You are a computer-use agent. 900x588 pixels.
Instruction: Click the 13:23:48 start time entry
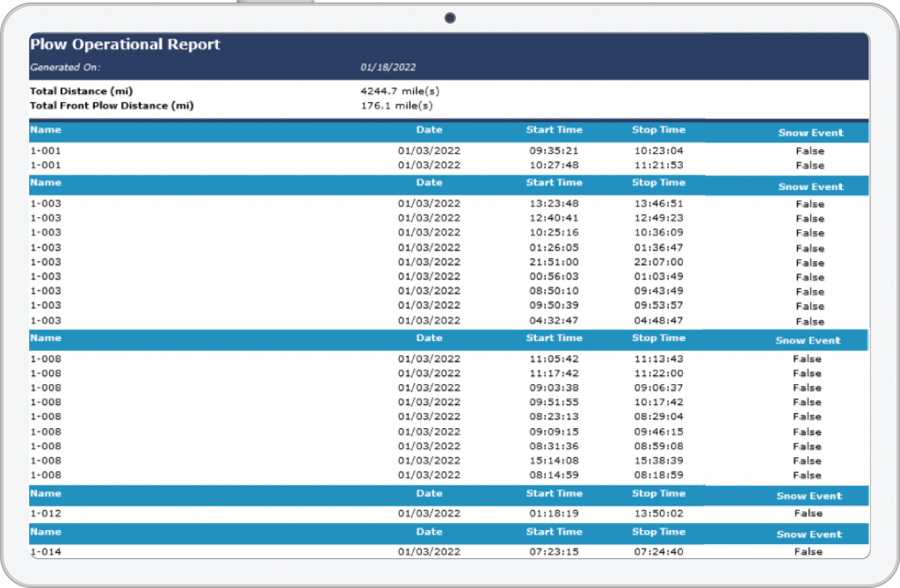tap(554, 203)
